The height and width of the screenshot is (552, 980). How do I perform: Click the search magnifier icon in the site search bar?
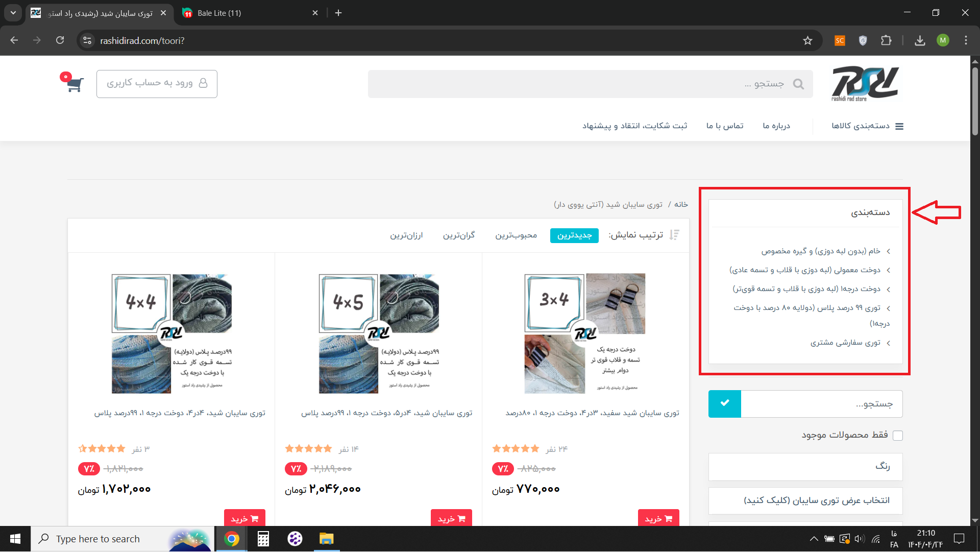click(798, 84)
